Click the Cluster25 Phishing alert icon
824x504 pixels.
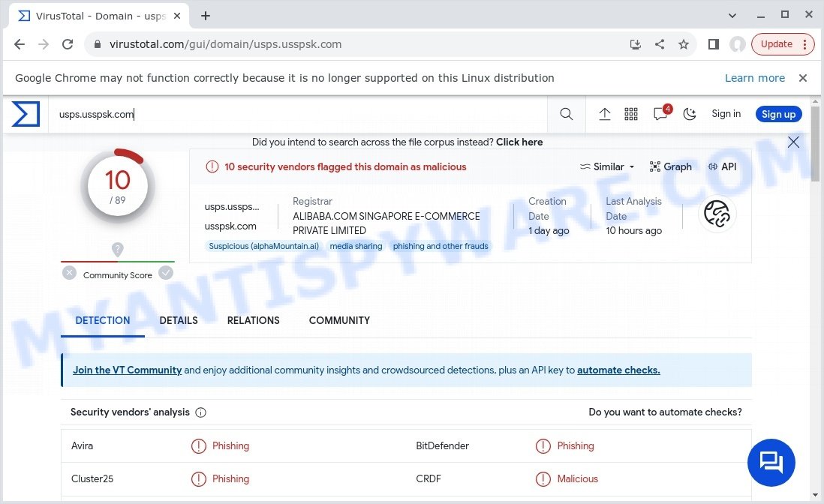pyautogui.click(x=199, y=479)
